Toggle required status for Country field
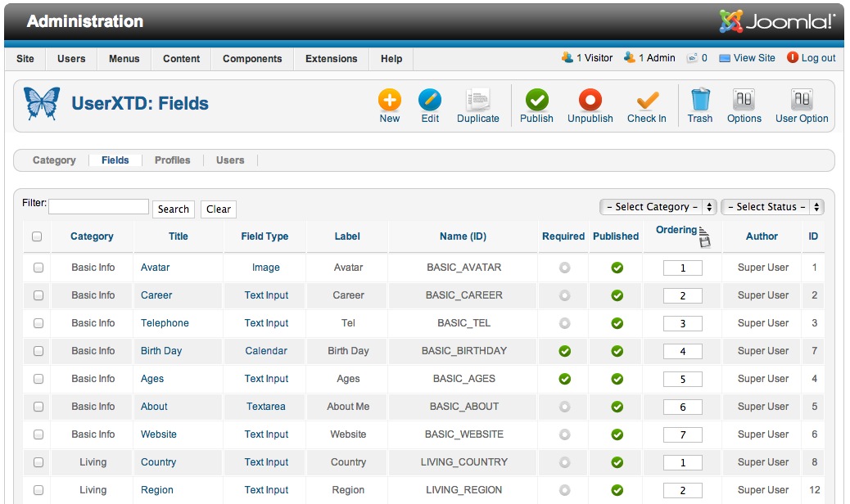 (565, 462)
